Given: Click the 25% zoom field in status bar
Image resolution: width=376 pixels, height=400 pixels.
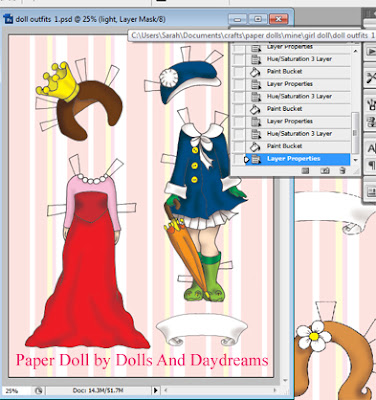Looking at the screenshot, I should tap(16, 390).
